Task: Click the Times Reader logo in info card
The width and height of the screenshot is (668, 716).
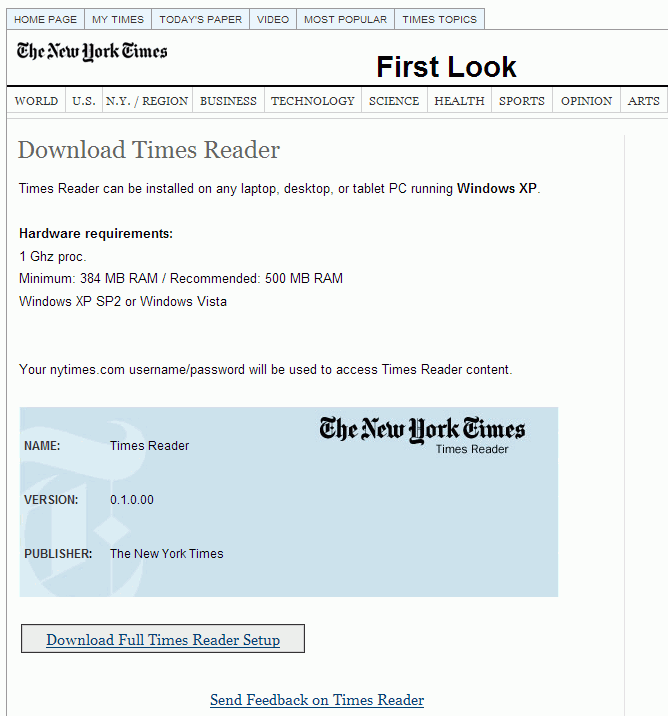Action: pos(422,435)
